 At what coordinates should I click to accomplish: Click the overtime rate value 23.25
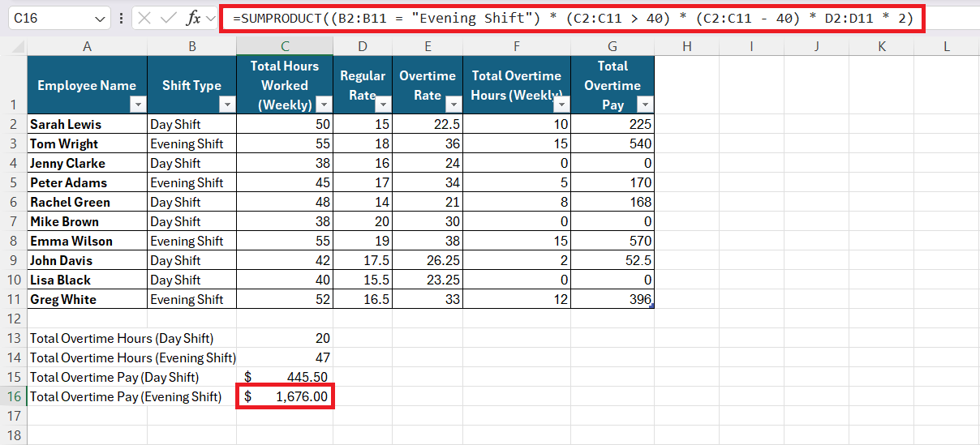pyautogui.click(x=428, y=280)
